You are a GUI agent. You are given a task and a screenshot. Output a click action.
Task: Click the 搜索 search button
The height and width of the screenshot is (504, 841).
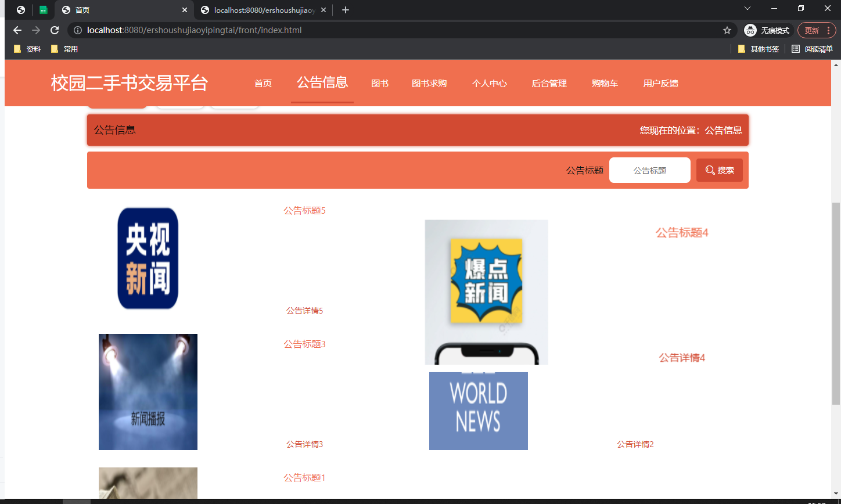pos(720,170)
